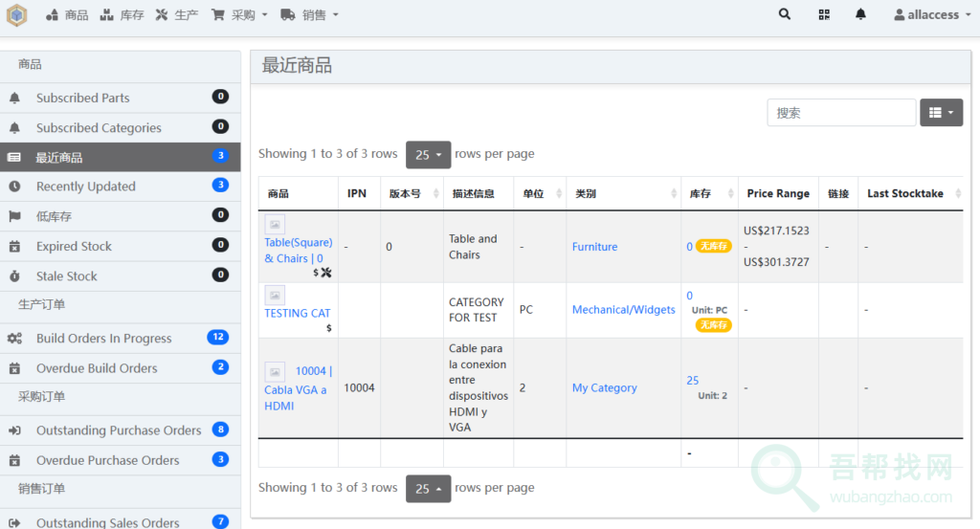
Task: Open the QR code scanner icon
Action: (824, 14)
